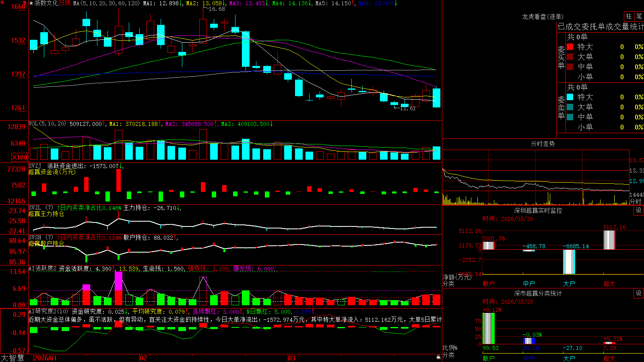Viewport: 644px width, 362px height.
Task: Click the 超赢散户持仓 label
Action: pos(46,243)
